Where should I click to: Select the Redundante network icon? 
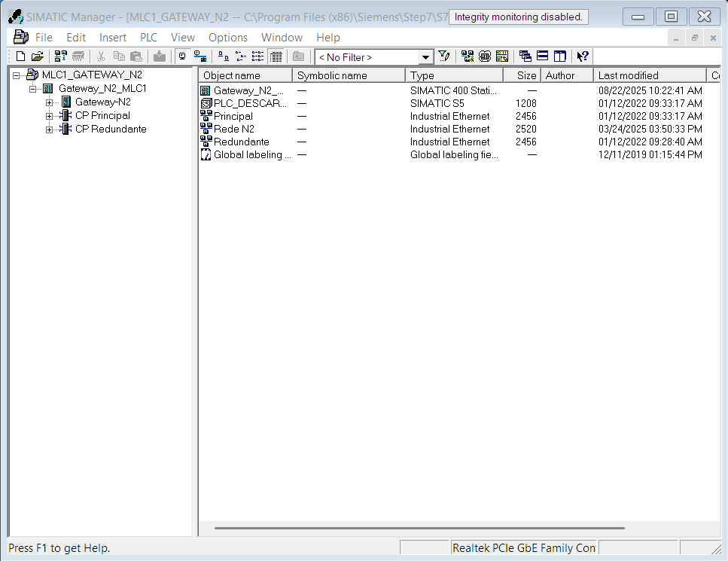click(x=206, y=141)
